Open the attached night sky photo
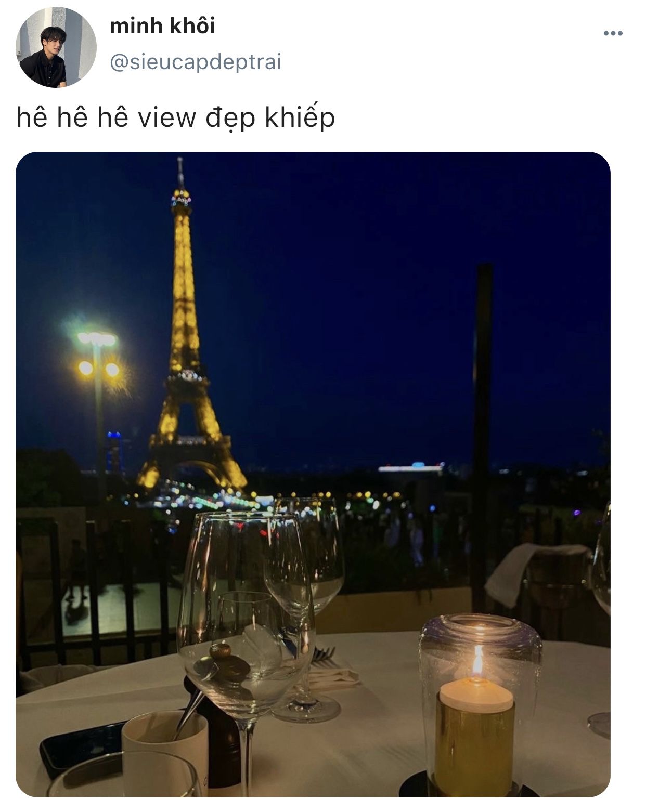This screenshot has width=646, height=812. pyautogui.click(x=313, y=474)
